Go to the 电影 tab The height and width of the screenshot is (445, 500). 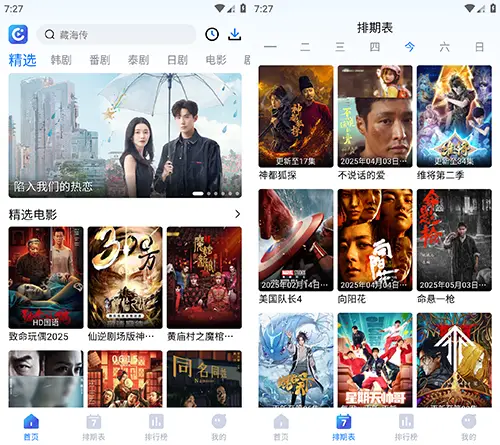(x=216, y=60)
